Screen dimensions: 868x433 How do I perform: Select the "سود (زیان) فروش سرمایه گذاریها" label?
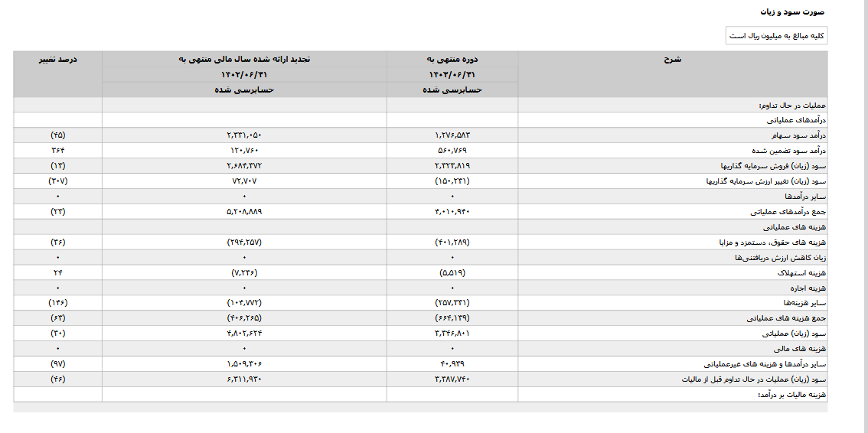(772, 166)
